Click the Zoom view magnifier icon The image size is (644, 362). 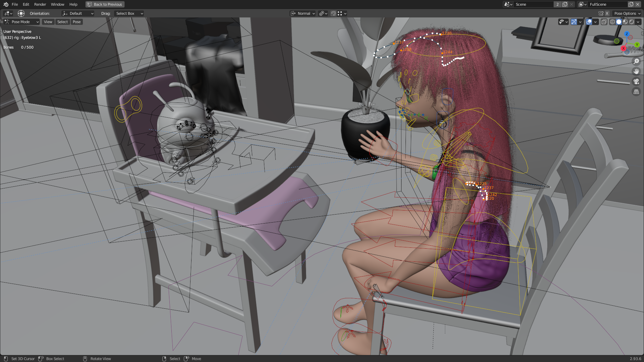[x=636, y=61]
